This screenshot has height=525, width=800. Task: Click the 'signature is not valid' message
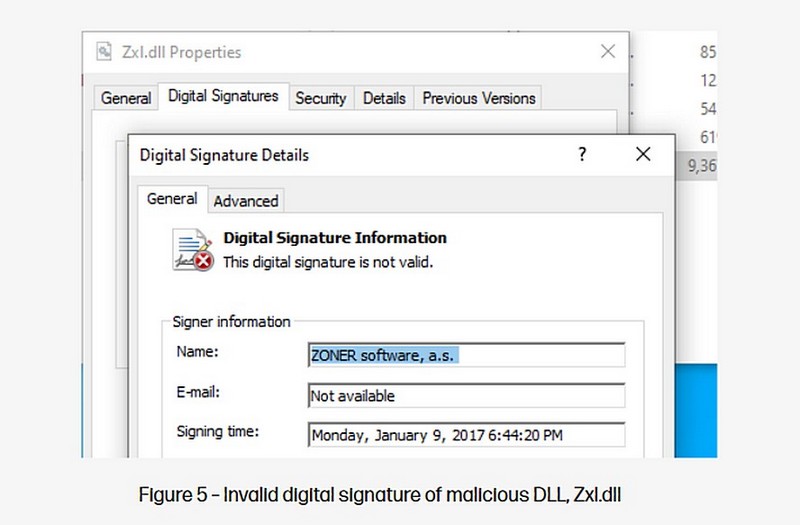[x=327, y=262]
